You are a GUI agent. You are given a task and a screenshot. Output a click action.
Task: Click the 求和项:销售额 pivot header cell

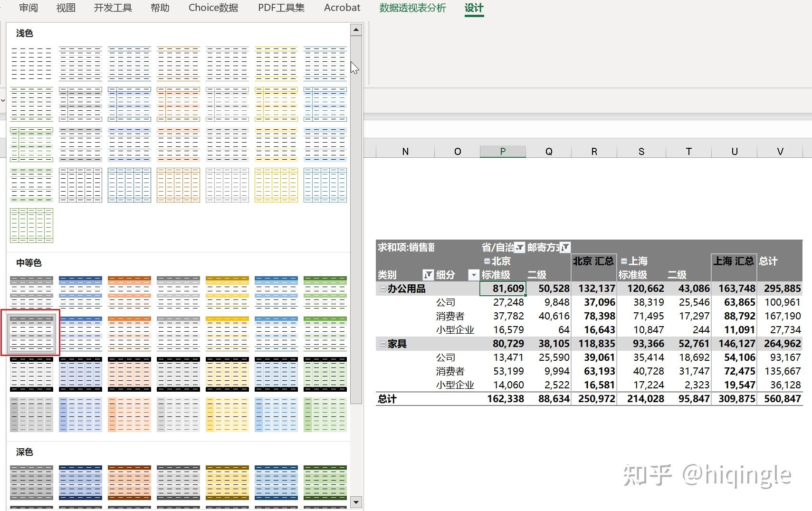[x=406, y=247]
